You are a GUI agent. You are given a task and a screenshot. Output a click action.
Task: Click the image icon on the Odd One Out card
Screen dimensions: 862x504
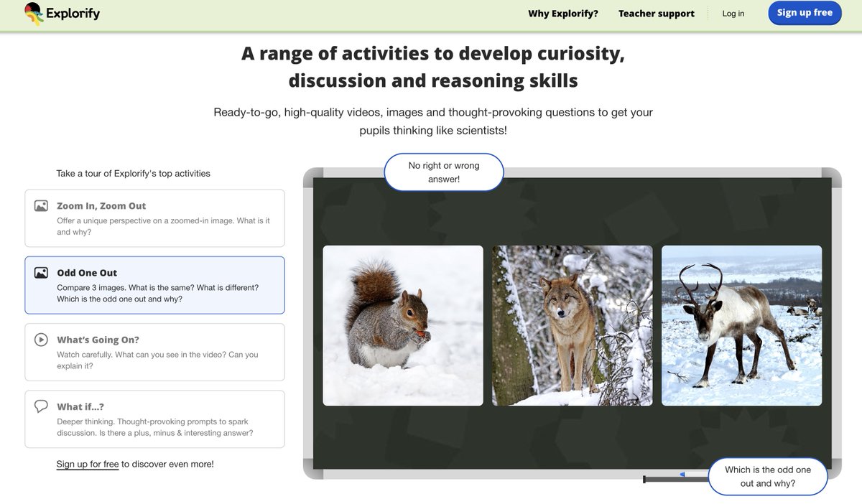click(42, 271)
